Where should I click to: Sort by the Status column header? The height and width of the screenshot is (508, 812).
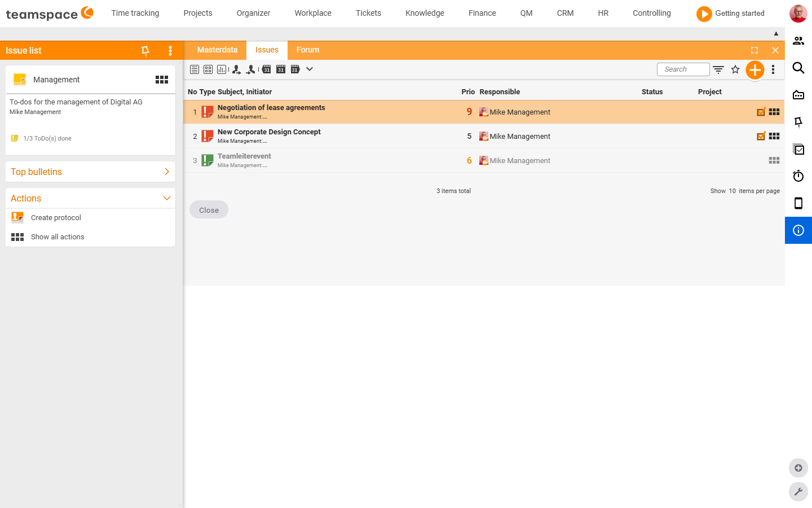coord(652,92)
